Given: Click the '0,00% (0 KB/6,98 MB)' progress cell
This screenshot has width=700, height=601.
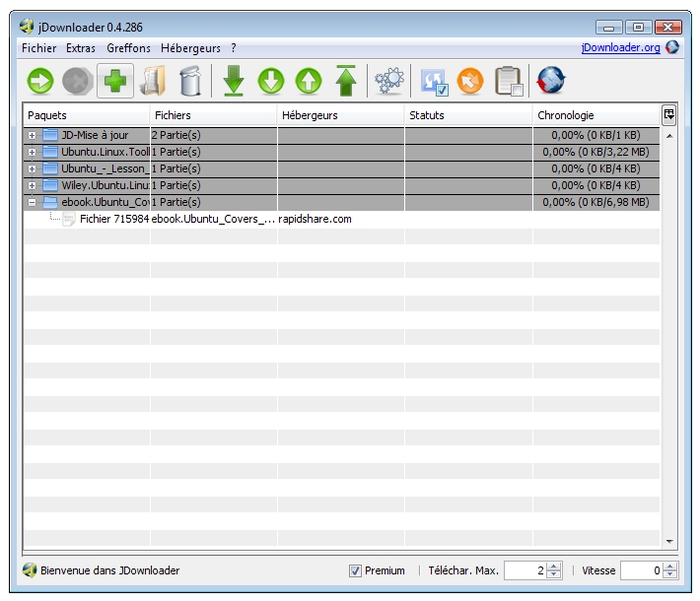Looking at the screenshot, I should pos(595,203).
